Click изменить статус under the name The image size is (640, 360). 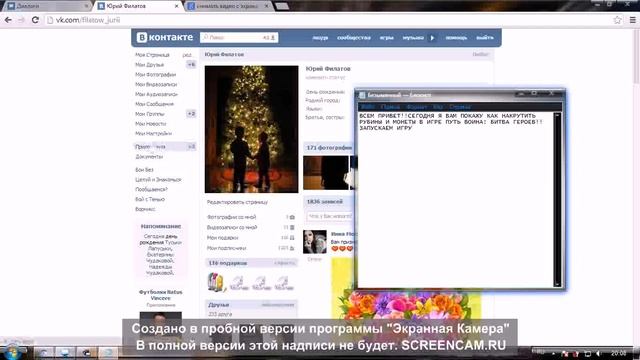(x=325, y=78)
